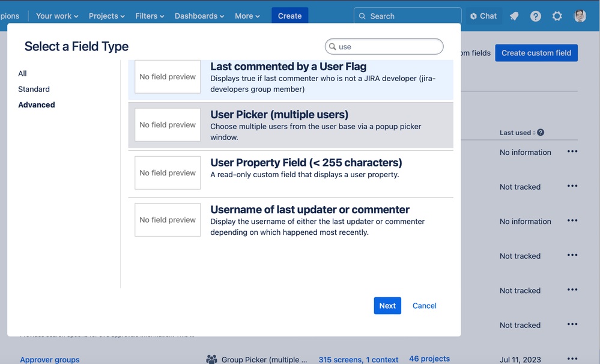Click the Next button

coord(387,306)
